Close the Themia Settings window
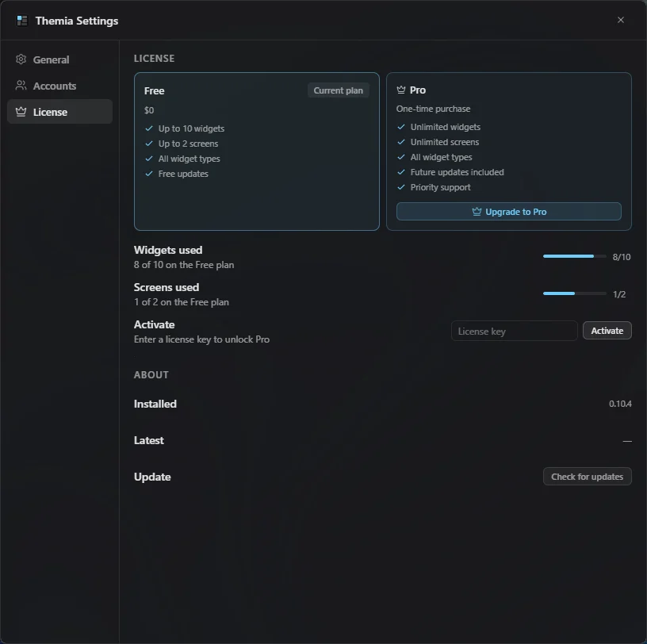This screenshot has width=647, height=644. point(621,20)
